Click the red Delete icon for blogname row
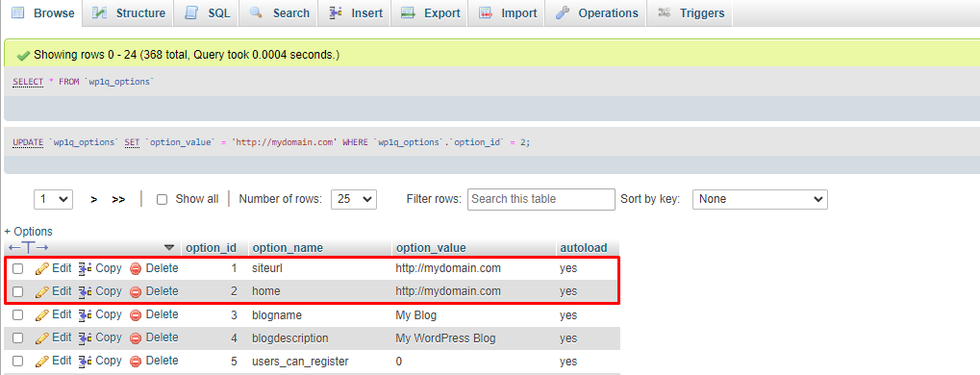The width and height of the screenshot is (980, 375). 136,315
